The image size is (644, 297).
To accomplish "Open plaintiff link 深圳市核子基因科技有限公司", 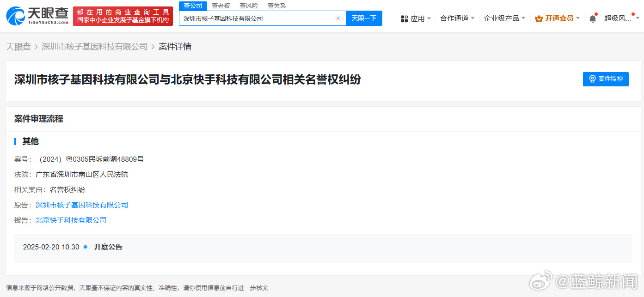I will pyautogui.click(x=82, y=205).
